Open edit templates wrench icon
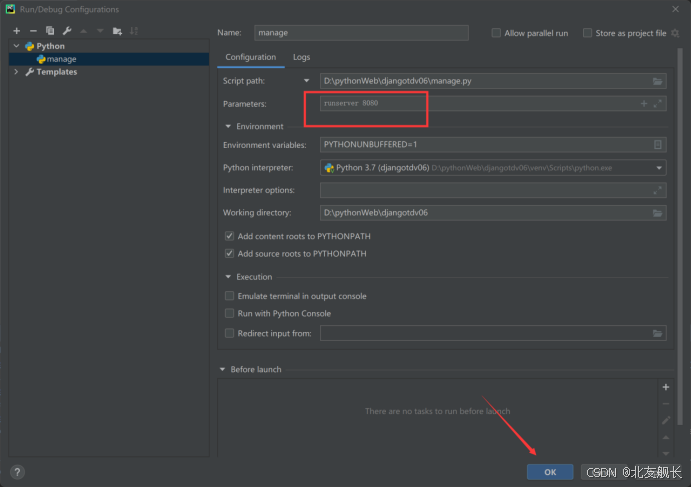691x487 pixels. pyautogui.click(x=67, y=31)
